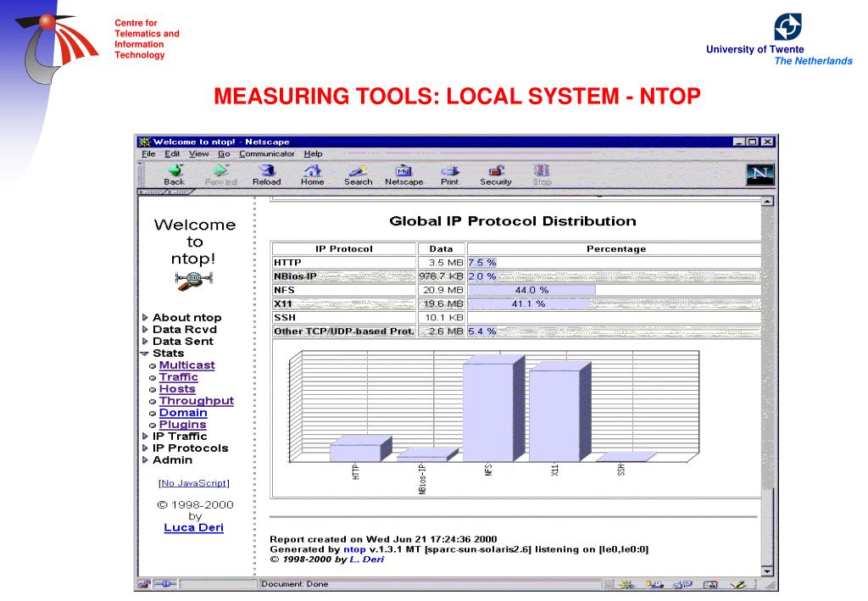Click the L. Deri footer link

[x=366, y=559]
